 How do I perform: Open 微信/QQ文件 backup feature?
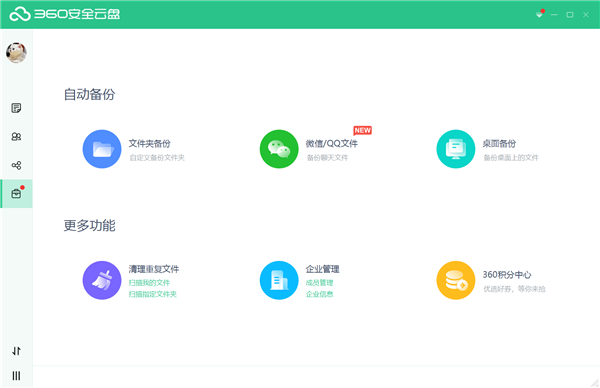(332, 143)
